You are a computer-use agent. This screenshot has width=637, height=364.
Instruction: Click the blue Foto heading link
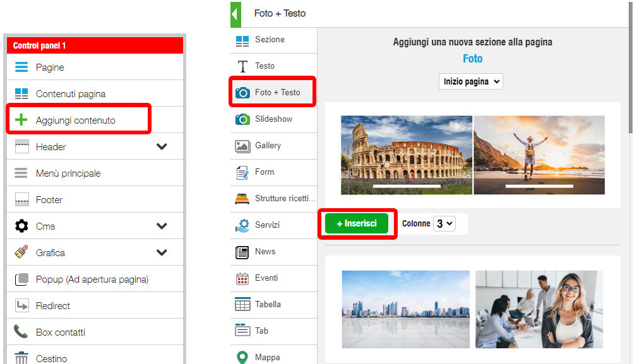click(472, 59)
